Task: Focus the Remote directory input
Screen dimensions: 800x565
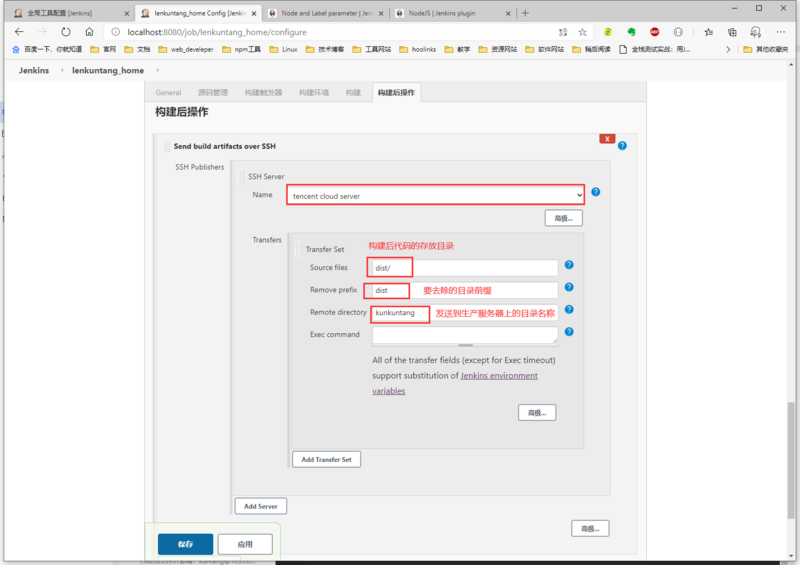Action: (465, 312)
